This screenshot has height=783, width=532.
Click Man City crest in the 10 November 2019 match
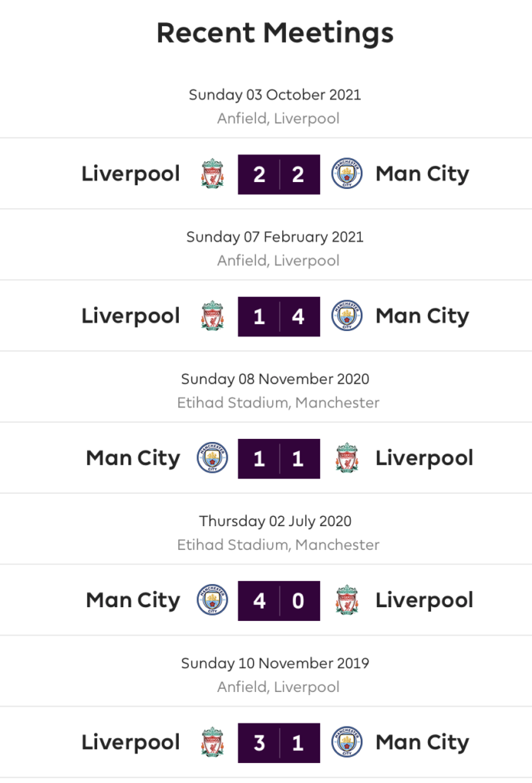(347, 742)
